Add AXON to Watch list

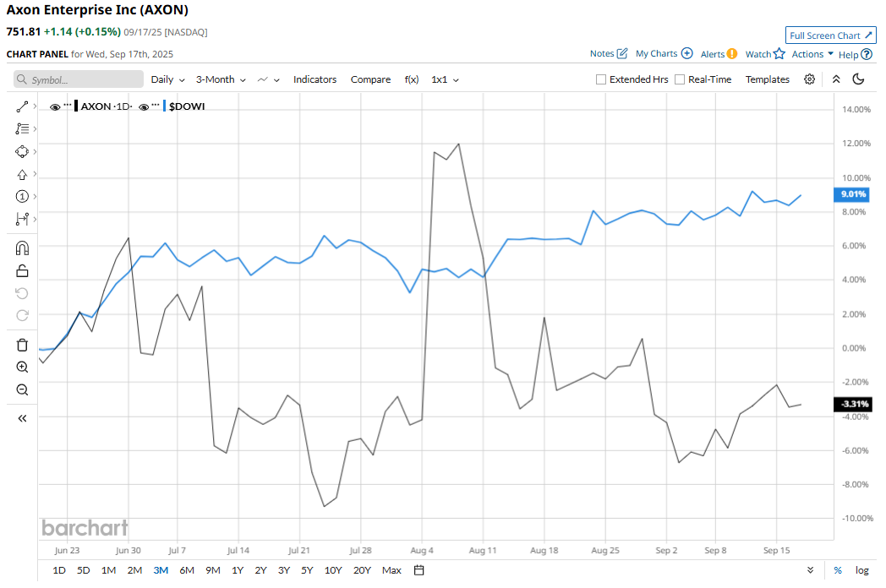coord(765,54)
